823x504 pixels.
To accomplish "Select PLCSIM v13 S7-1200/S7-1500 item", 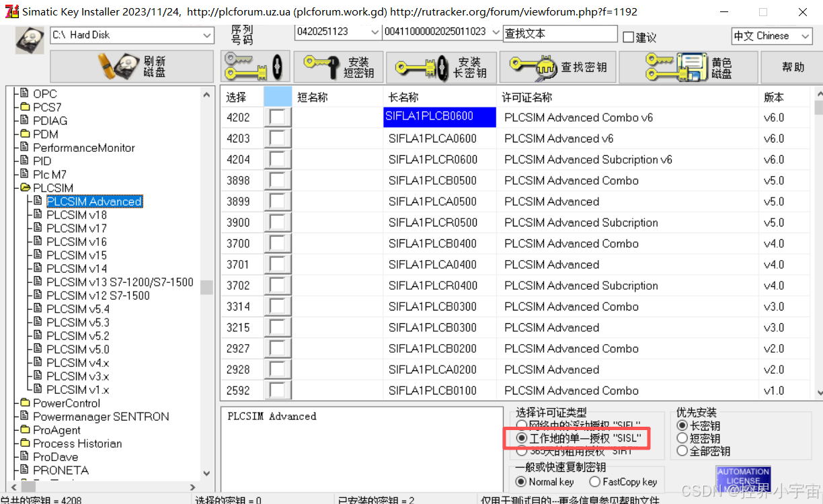I will click(120, 282).
